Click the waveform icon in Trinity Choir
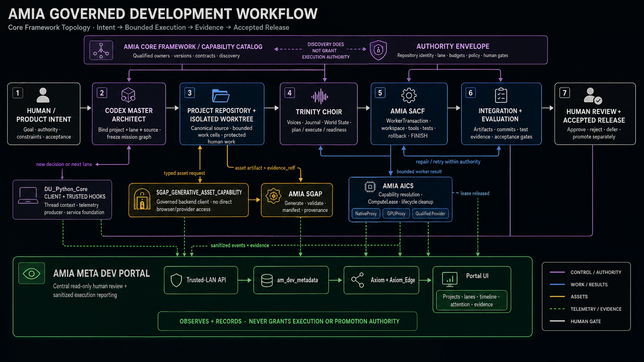 [319, 97]
